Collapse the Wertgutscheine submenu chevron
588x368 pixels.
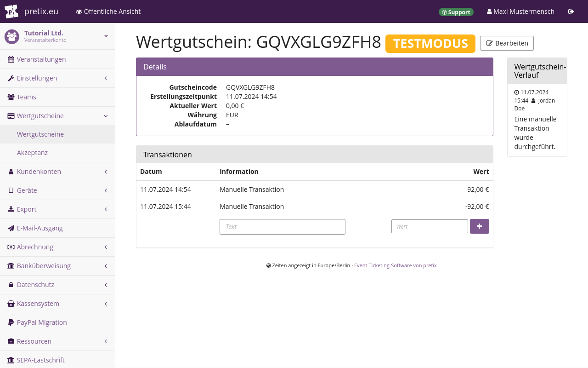click(x=106, y=116)
